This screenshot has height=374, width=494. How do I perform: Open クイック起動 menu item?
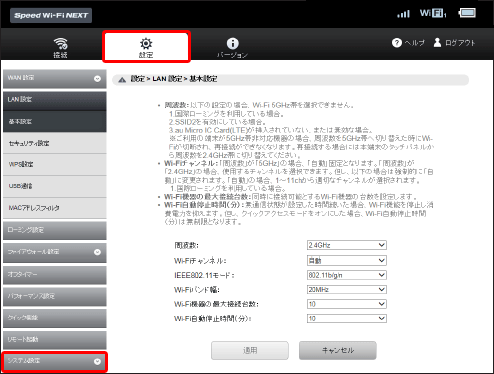click(x=55, y=318)
